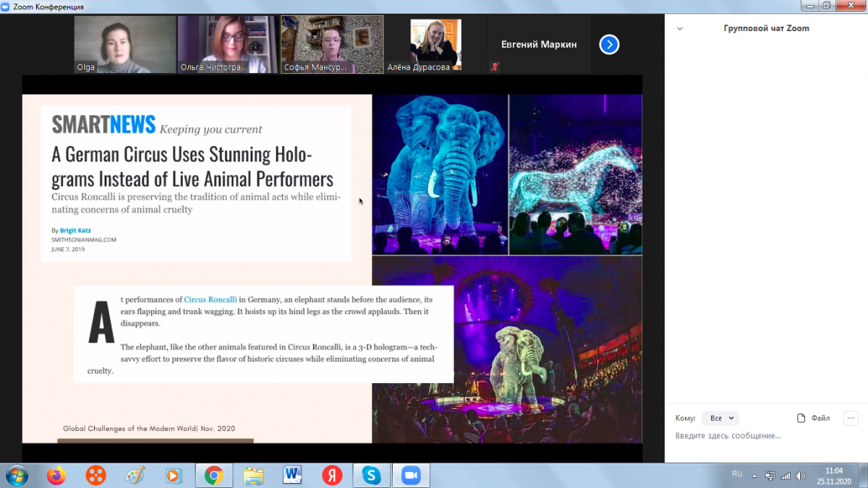Switch to Google Chrome in the taskbar
868x488 pixels.
pos(213,475)
